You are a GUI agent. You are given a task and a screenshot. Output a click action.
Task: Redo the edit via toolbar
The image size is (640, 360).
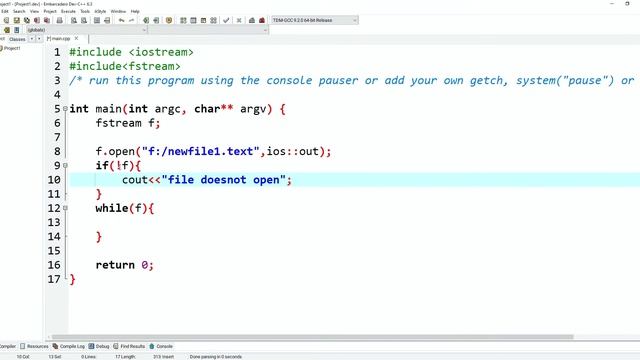click(x=131, y=20)
